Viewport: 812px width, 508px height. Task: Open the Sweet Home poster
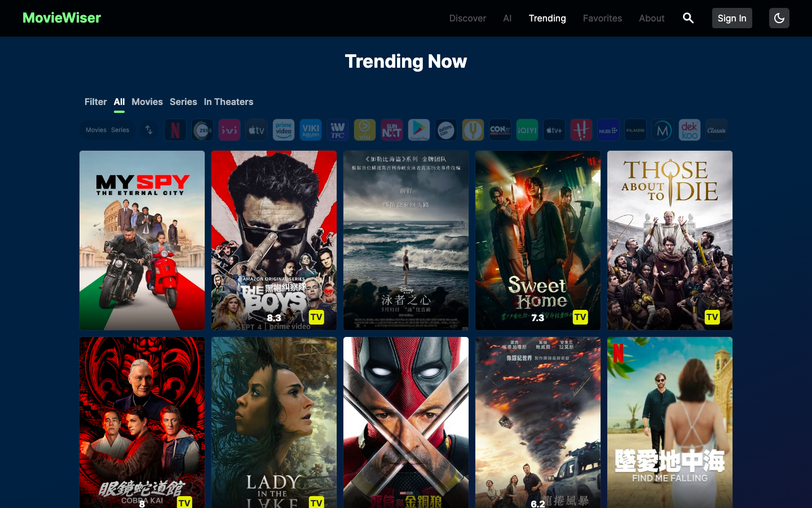click(538, 240)
